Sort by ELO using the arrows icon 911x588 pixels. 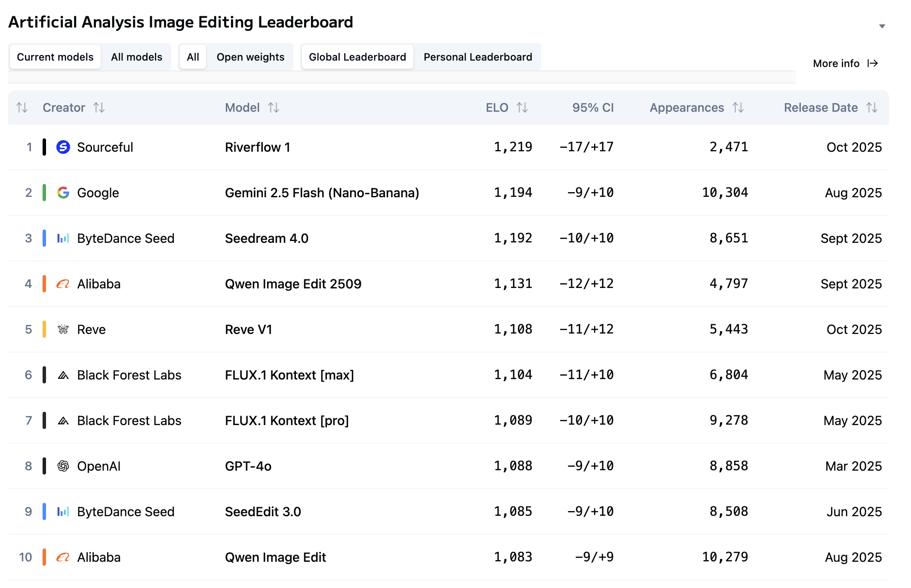522,107
